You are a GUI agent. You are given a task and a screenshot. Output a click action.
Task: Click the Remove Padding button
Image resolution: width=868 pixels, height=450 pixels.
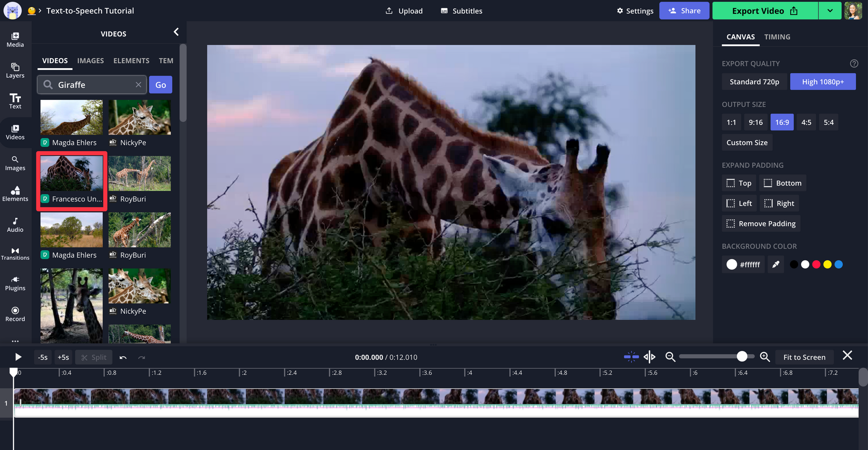pyautogui.click(x=761, y=224)
